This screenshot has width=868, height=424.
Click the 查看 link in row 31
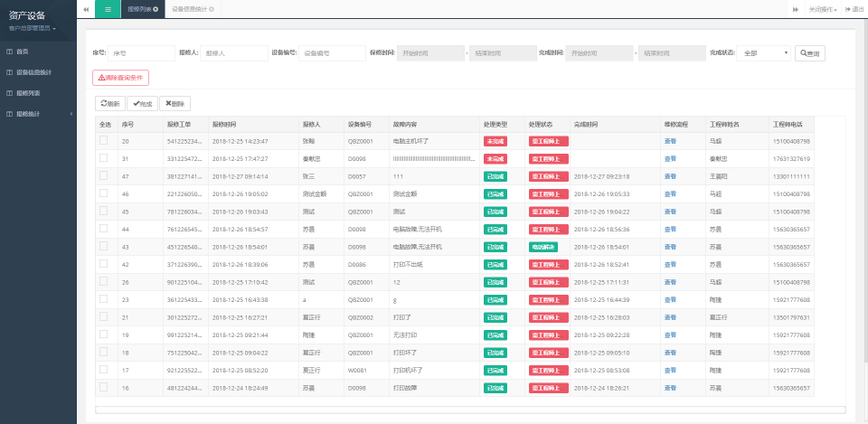(670, 159)
